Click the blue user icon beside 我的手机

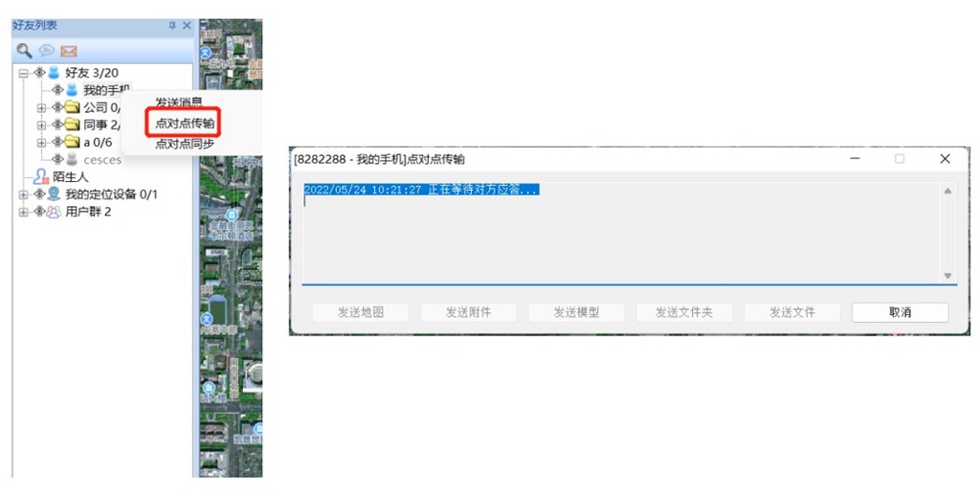pos(72,90)
